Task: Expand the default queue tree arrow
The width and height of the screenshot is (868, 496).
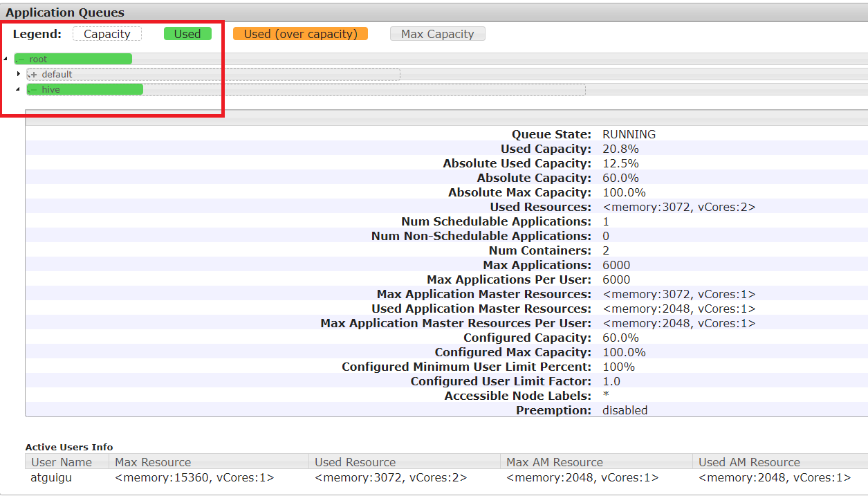Action: [19, 73]
